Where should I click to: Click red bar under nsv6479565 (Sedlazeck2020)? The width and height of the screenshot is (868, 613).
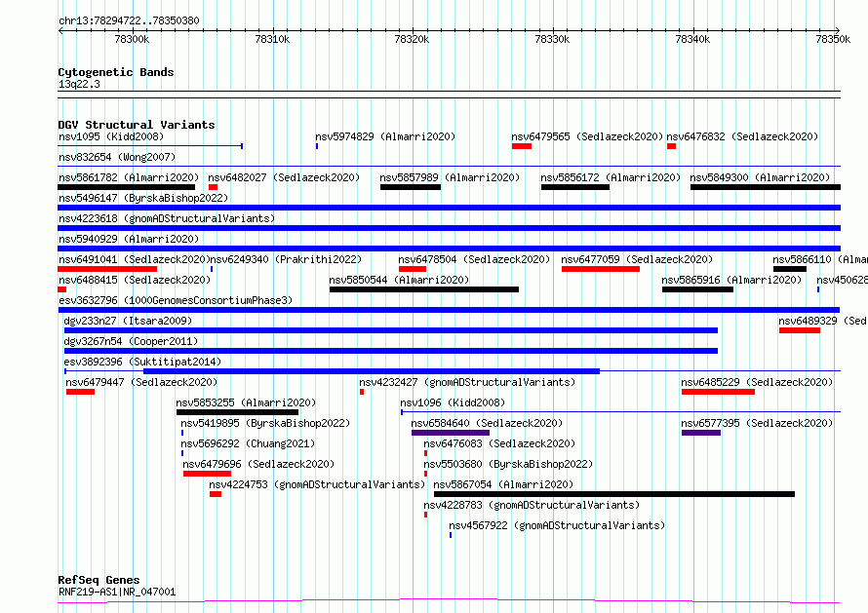[522, 146]
